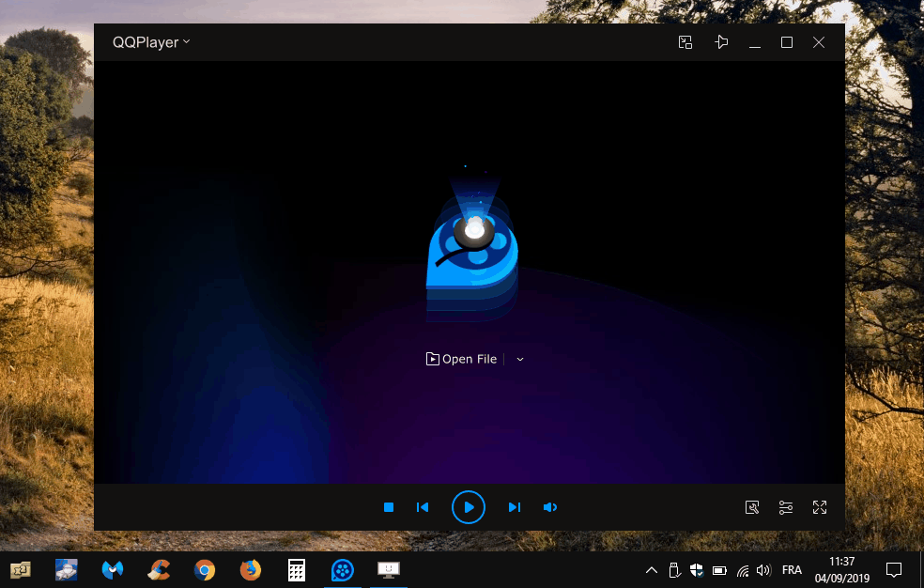Switch QQPlayer to mini mode

point(685,42)
